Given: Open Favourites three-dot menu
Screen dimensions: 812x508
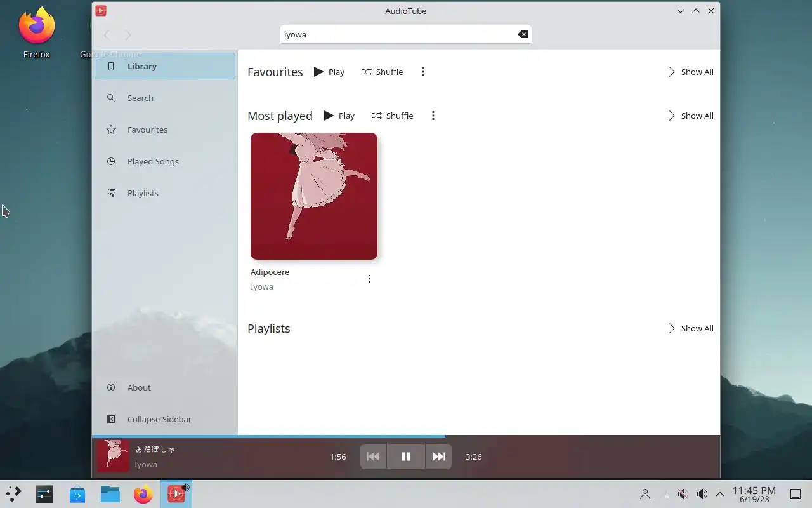Looking at the screenshot, I should pos(423,72).
